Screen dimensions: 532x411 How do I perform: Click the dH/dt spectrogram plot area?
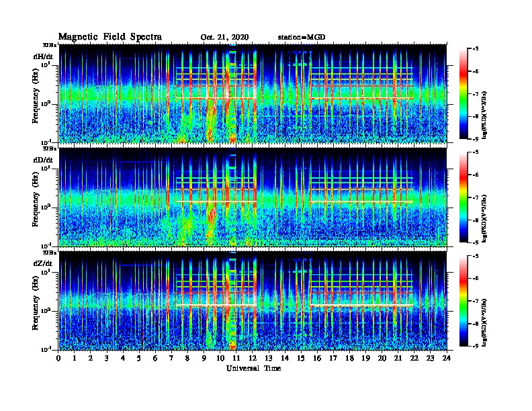click(x=253, y=93)
